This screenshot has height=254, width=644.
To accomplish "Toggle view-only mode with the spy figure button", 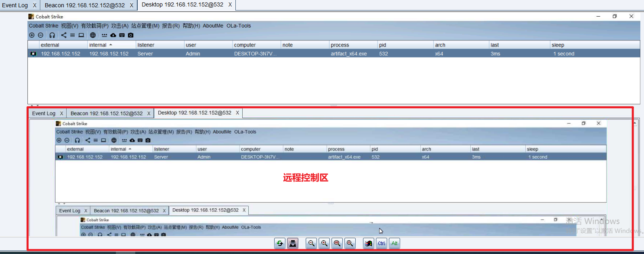I will [293, 243].
